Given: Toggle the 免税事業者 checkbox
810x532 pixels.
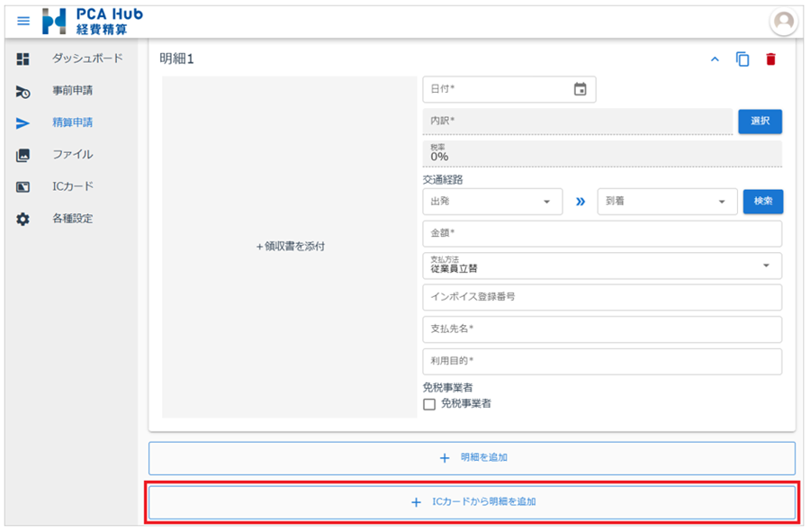Looking at the screenshot, I should coord(429,404).
